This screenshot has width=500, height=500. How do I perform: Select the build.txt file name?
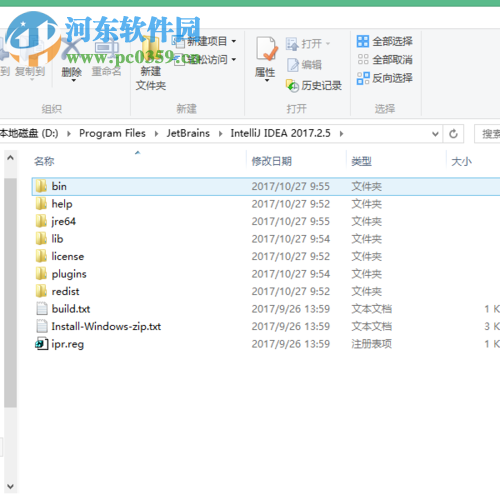click(71, 309)
